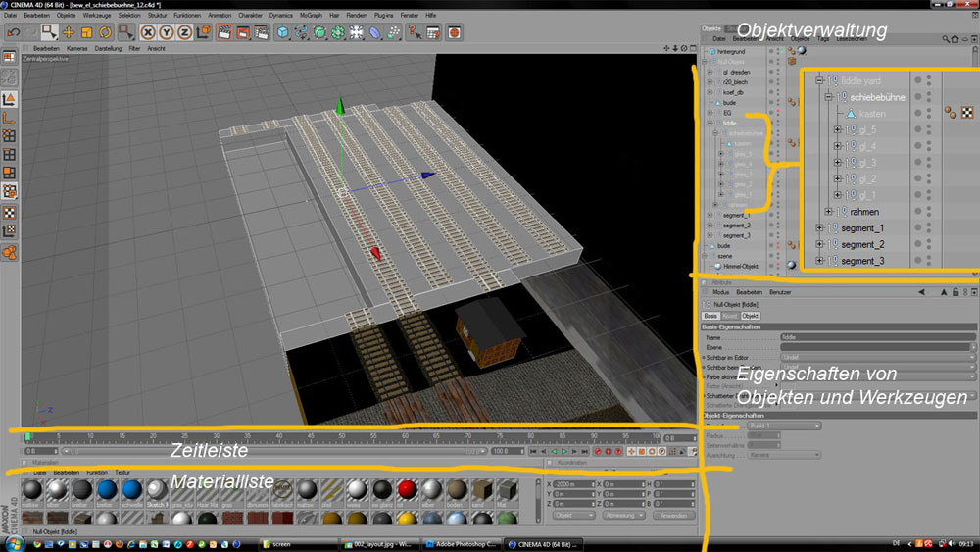The height and width of the screenshot is (552, 980).
Task: Click the Anwenden button
Action: pyautogui.click(x=673, y=514)
